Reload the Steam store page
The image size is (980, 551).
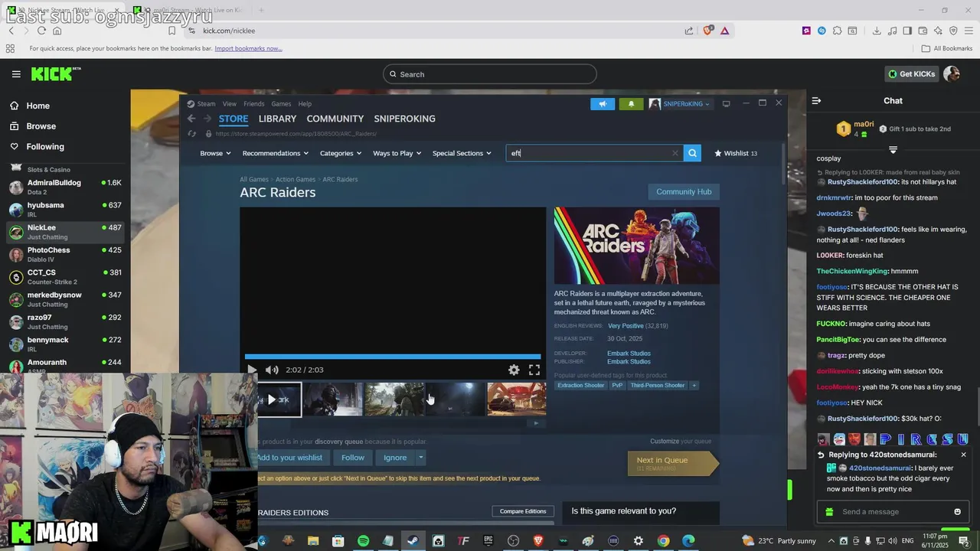(x=192, y=134)
